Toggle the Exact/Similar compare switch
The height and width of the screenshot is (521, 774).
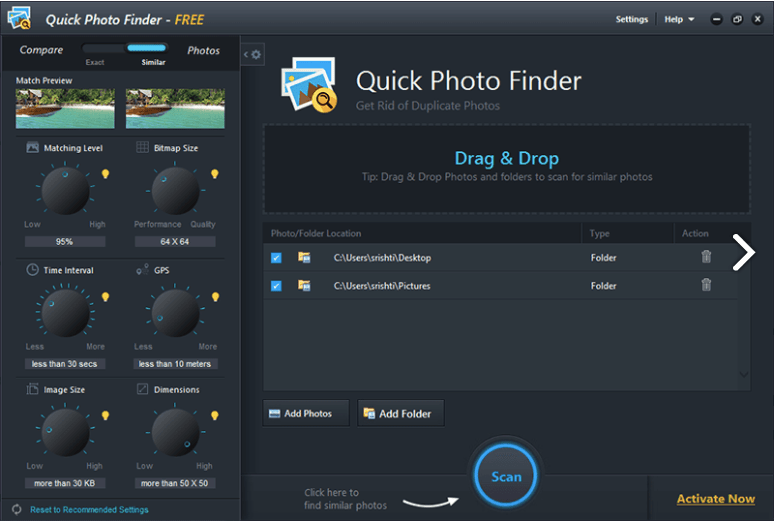coord(125,48)
